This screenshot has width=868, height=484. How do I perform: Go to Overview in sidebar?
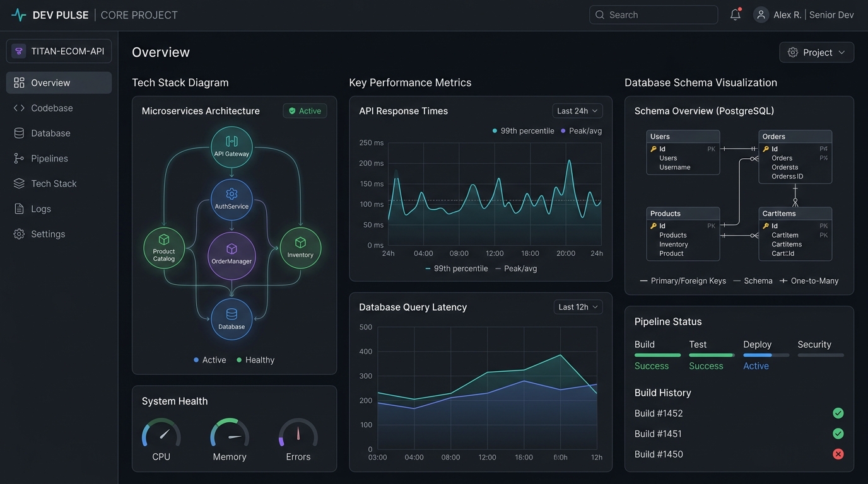click(59, 83)
